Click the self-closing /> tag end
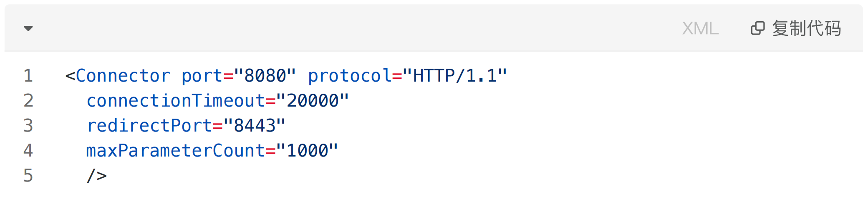 pos(97,176)
